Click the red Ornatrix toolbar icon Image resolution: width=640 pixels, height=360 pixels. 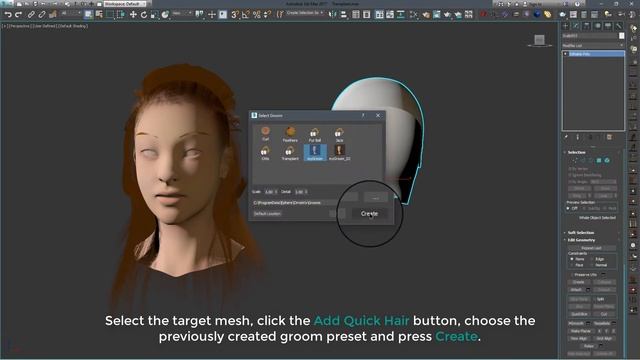[483, 15]
